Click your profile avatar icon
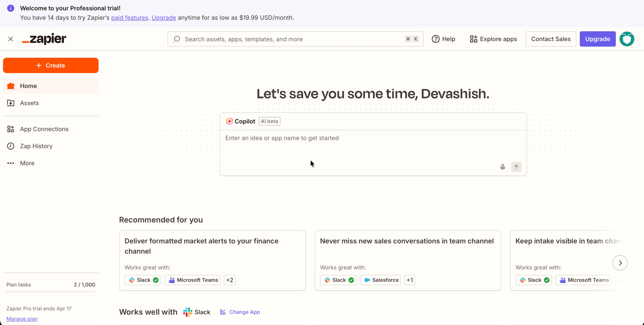 [627, 39]
